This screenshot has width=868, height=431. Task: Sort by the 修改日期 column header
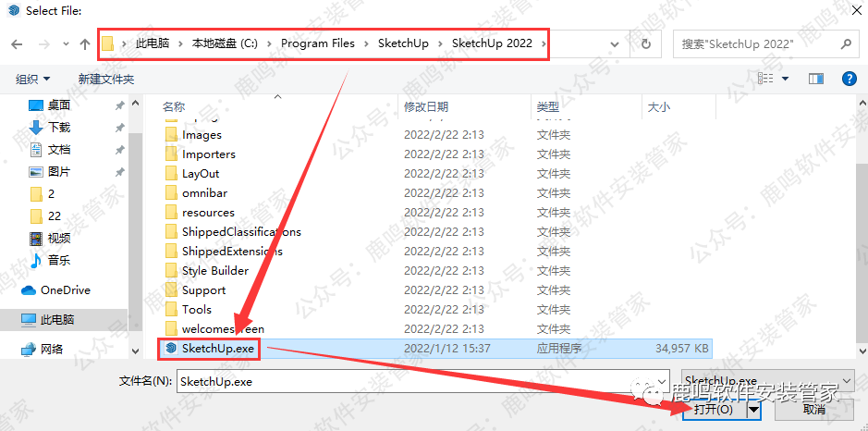pyautogui.click(x=426, y=107)
